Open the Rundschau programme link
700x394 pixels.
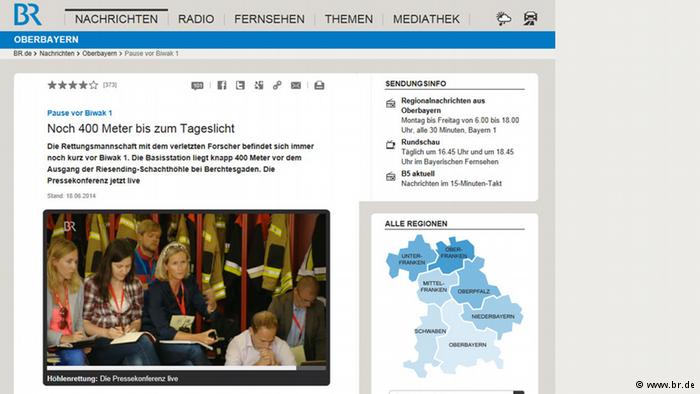point(420,142)
